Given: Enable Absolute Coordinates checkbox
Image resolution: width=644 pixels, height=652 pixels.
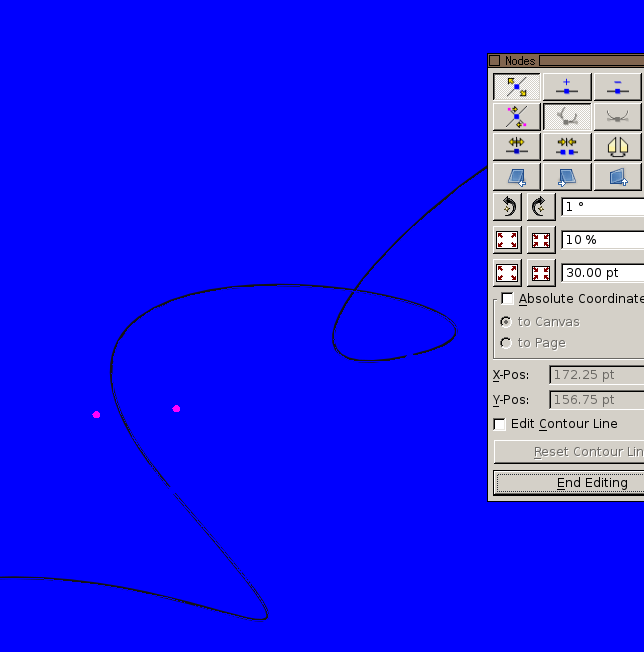Looking at the screenshot, I should click(x=507, y=299).
